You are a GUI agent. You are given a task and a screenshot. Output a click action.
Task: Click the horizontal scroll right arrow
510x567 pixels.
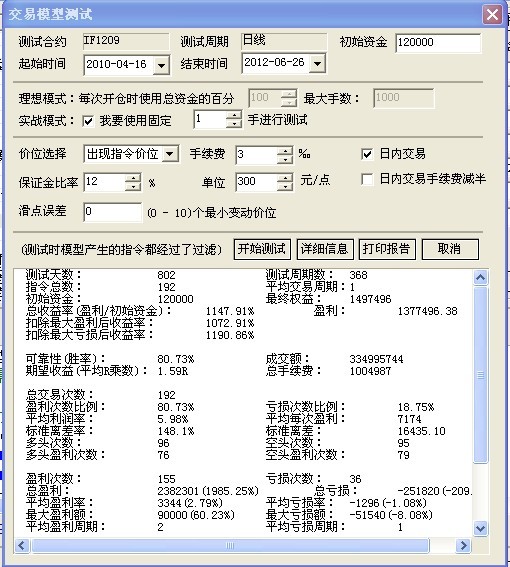pyautogui.click(x=463, y=545)
